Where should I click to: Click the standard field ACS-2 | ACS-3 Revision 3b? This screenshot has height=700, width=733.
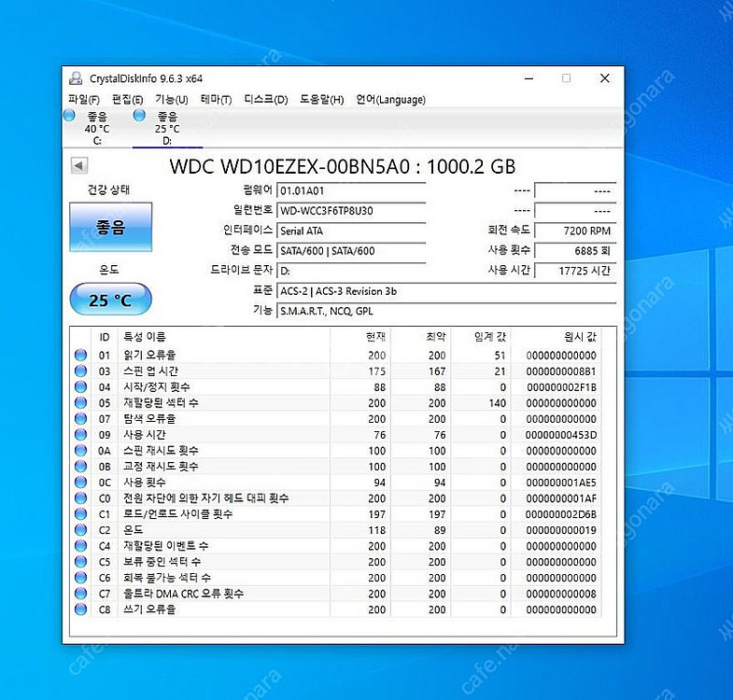[446, 291]
